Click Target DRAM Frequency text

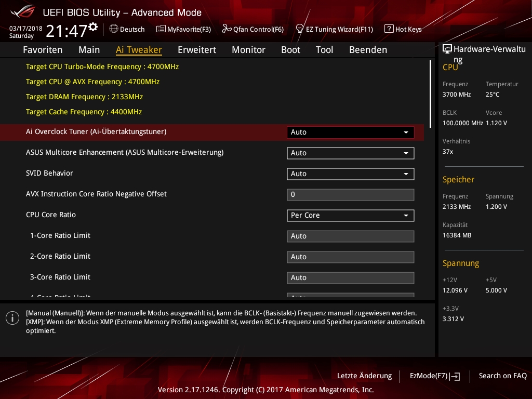[x=84, y=97]
